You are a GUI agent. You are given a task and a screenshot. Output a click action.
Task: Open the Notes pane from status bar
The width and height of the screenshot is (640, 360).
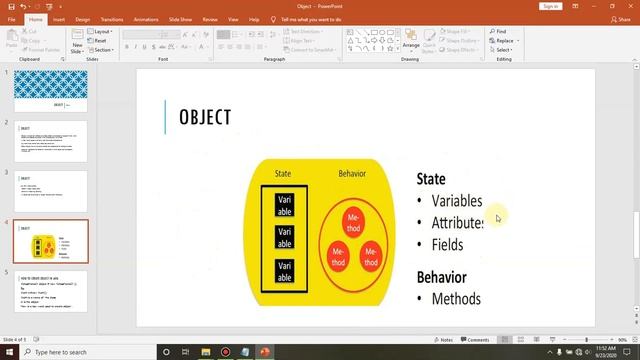[x=443, y=340]
